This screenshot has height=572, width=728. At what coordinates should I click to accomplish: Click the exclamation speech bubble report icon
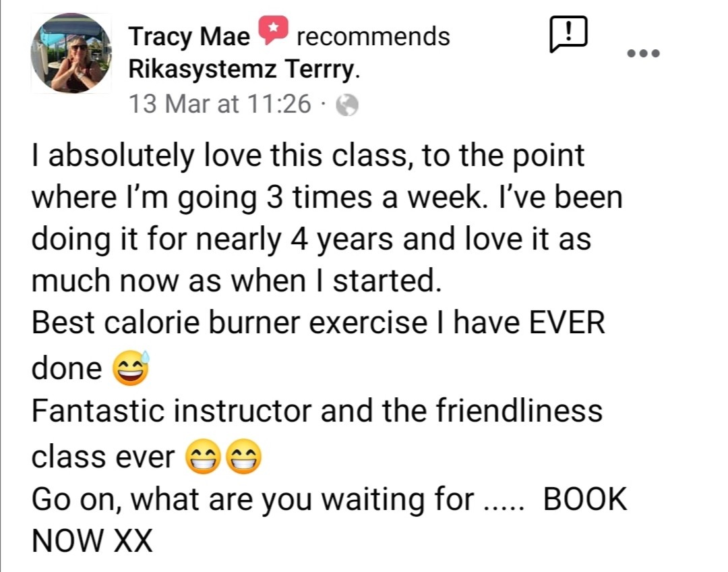click(568, 34)
